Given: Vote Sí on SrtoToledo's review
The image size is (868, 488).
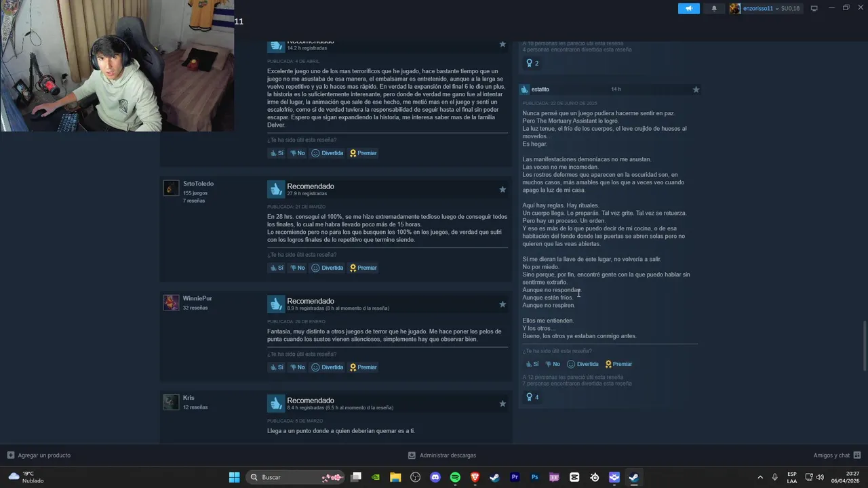Looking at the screenshot, I should [x=276, y=268].
